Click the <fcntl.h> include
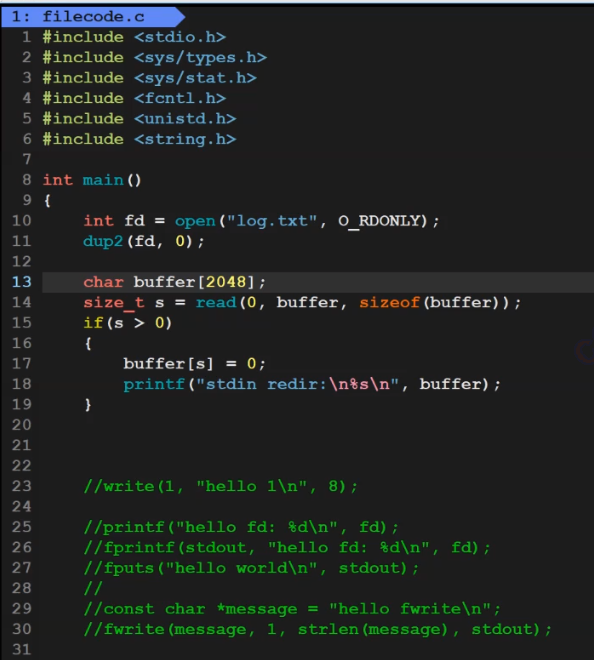Image resolution: width=594 pixels, height=660 pixels. coord(180,98)
